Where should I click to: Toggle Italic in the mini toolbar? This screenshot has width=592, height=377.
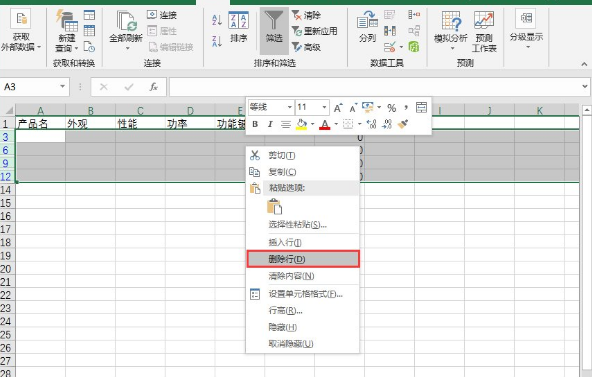pyautogui.click(x=270, y=124)
